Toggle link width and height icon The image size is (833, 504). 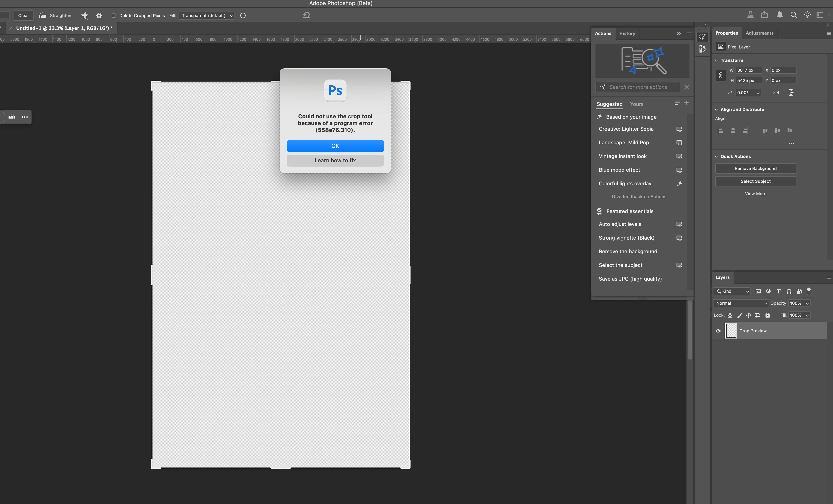point(720,75)
